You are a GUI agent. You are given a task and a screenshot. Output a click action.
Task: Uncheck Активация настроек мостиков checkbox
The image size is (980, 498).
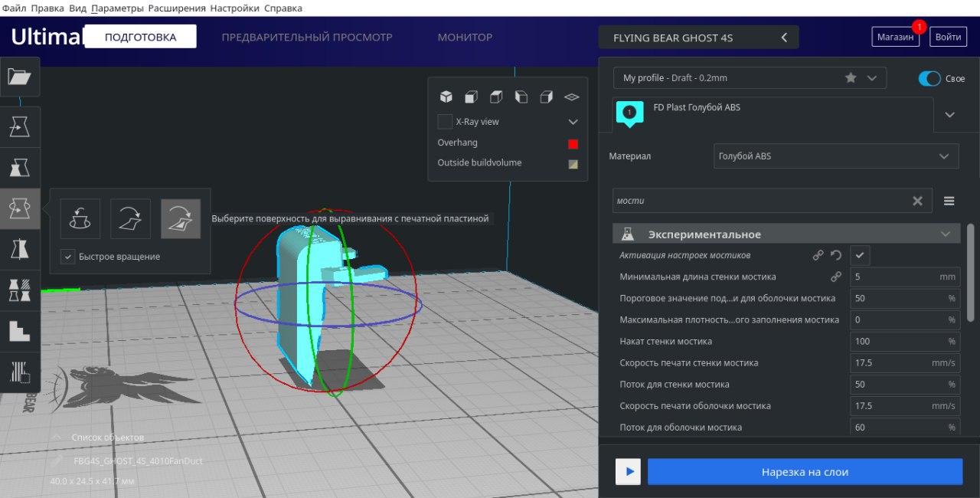click(860, 255)
